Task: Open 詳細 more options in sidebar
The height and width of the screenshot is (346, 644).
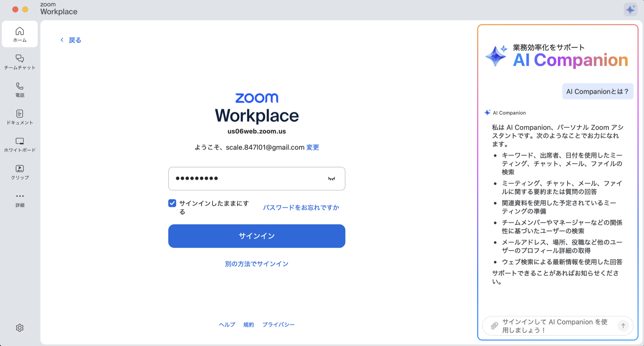Action: [20, 200]
